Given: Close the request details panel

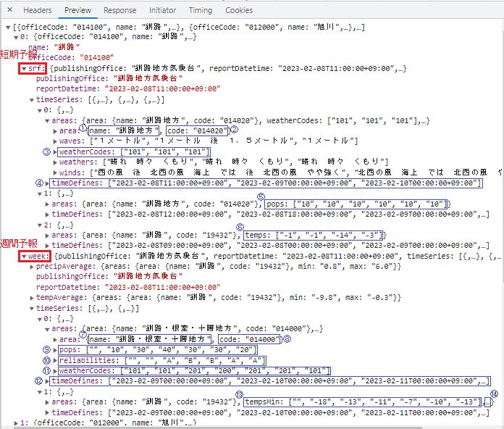Looking at the screenshot, I should click(10, 10).
